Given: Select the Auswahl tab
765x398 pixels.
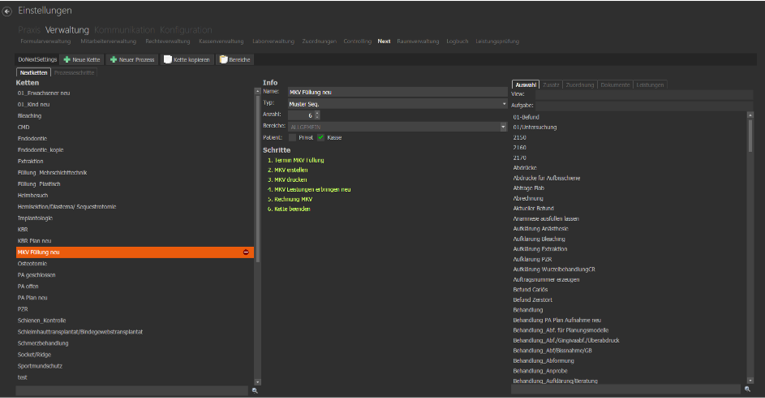Looking at the screenshot, I should coord(525,85).
